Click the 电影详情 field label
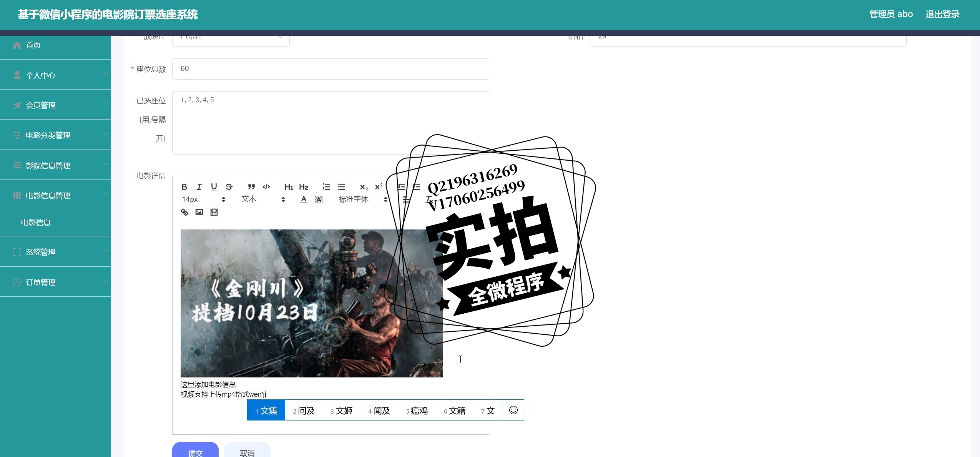980x457 pixels. point(151,176)
